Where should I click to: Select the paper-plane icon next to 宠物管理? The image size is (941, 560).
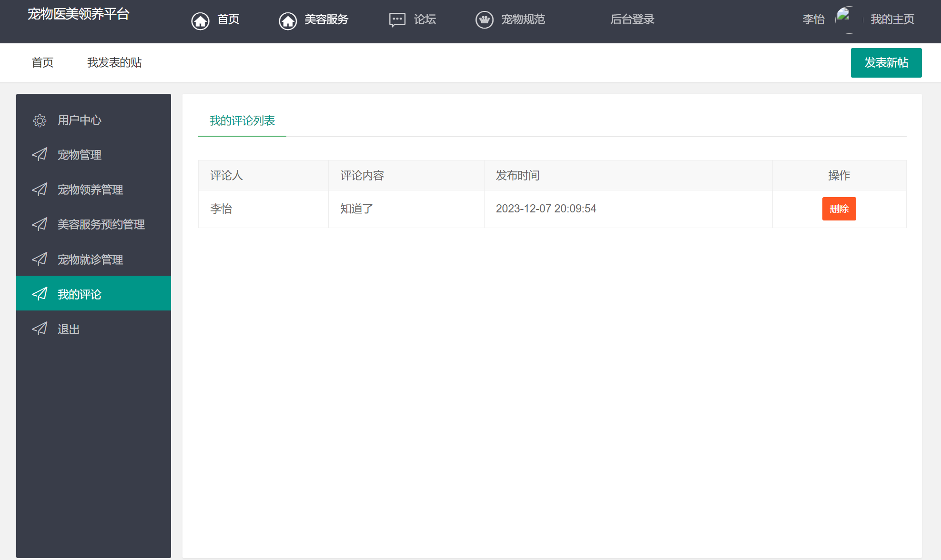pyautogui.click(x=40, y=154)
